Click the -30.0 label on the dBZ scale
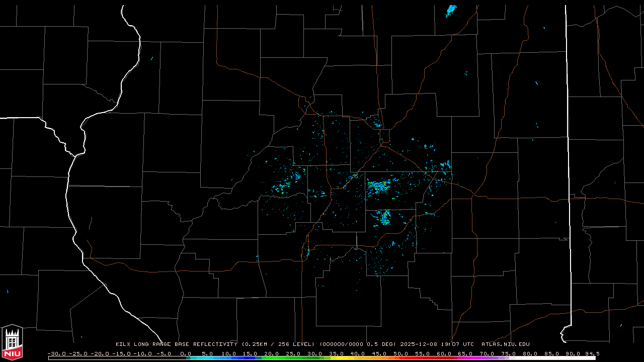Image resolution: width=644 pixels, height=362 pixels. (x=56, y=353)
